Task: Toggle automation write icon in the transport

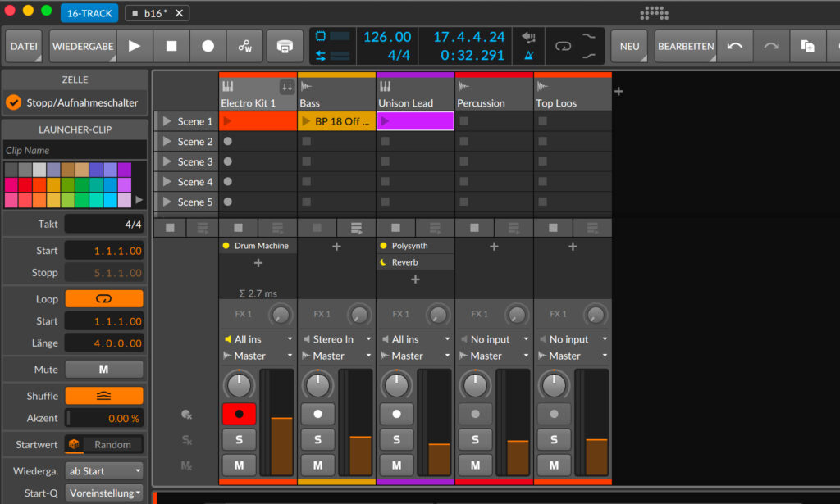Action: [244, 46]
